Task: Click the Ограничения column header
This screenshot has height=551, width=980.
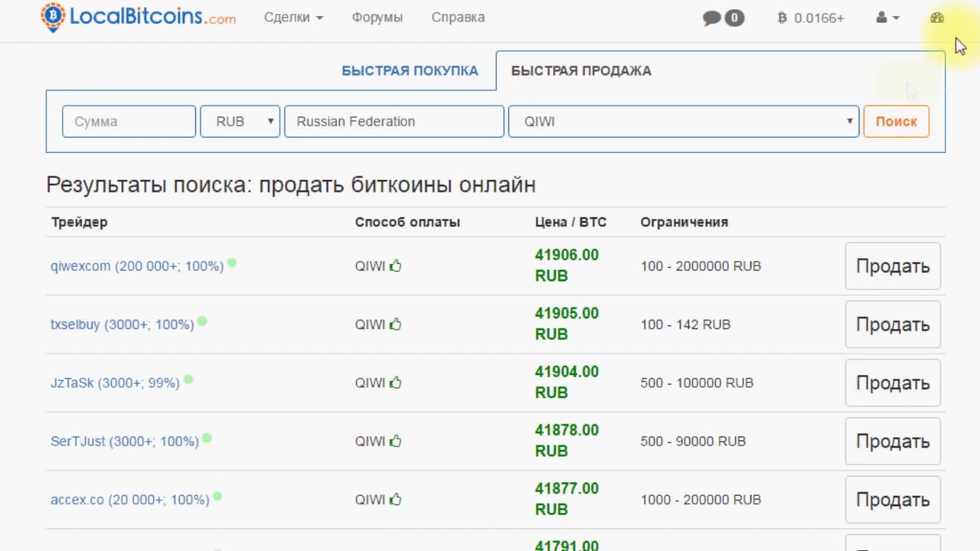Action: click(x=684, y=222)
